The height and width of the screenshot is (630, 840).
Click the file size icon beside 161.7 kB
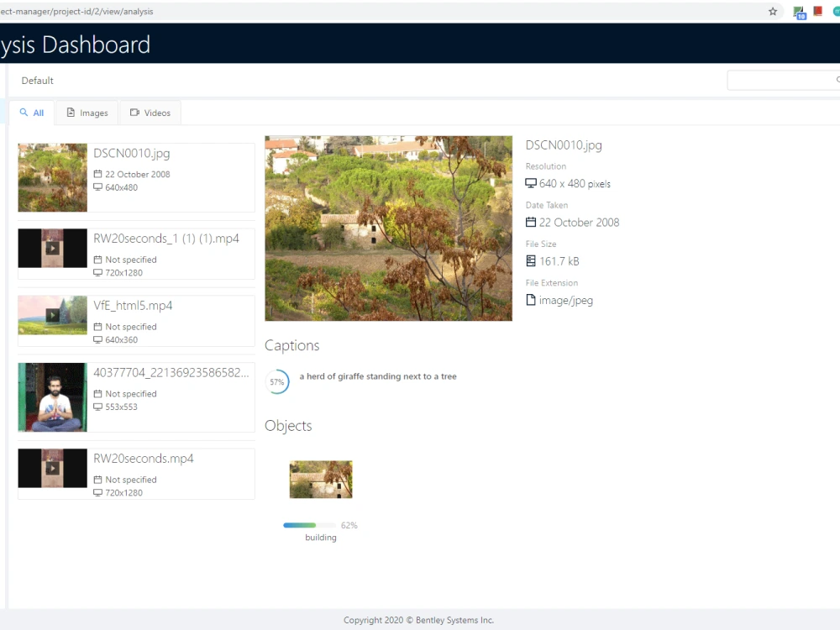pyautogui.click(x=531, y=261)
